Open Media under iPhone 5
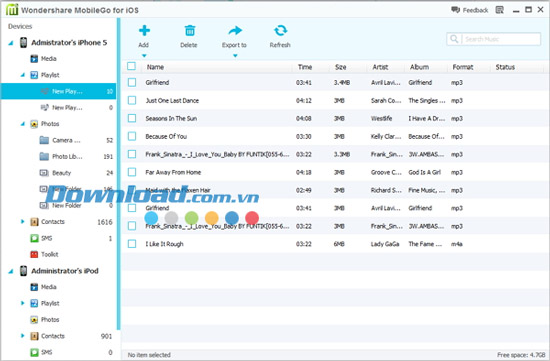The image size is (550, 361). pos(48,59)
